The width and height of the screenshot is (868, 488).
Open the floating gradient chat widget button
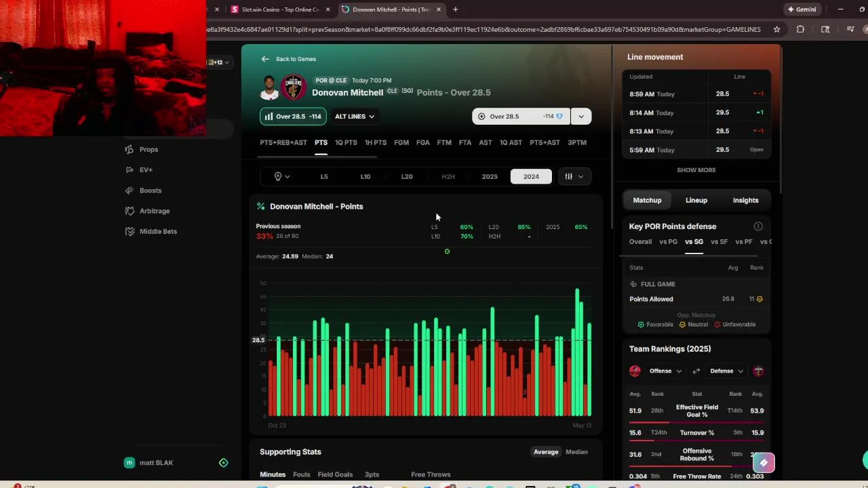[x=764, y=463]
